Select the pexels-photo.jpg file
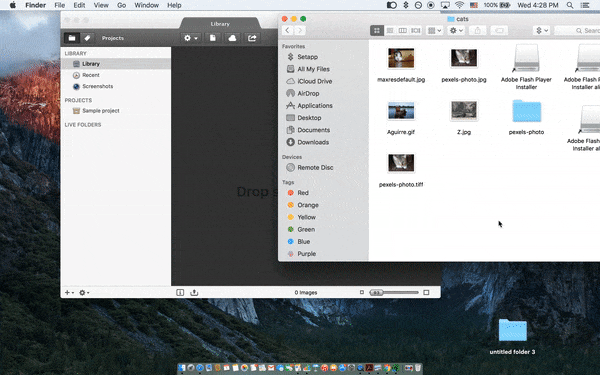The height and width of the screenshot is (375, 600). 464,58
